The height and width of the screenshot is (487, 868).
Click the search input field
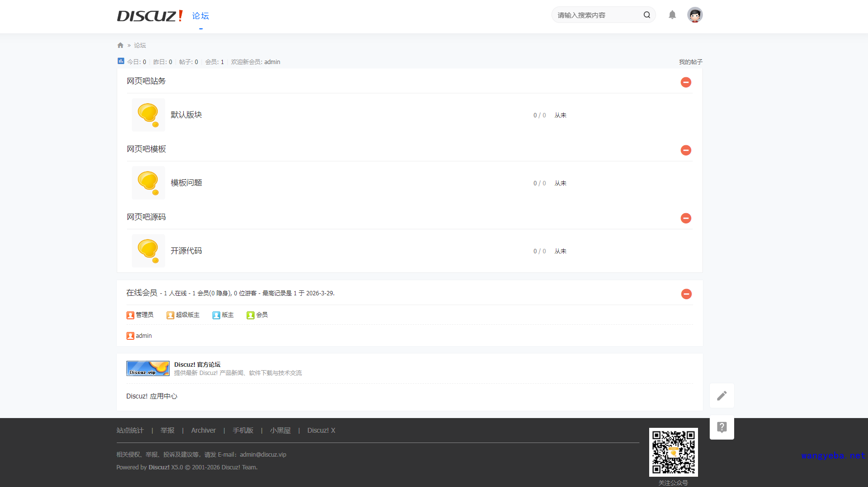tap(598, 15)
